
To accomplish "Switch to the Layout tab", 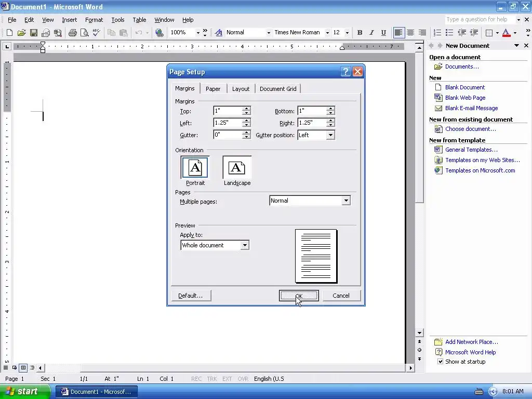I will click(241, 89).
